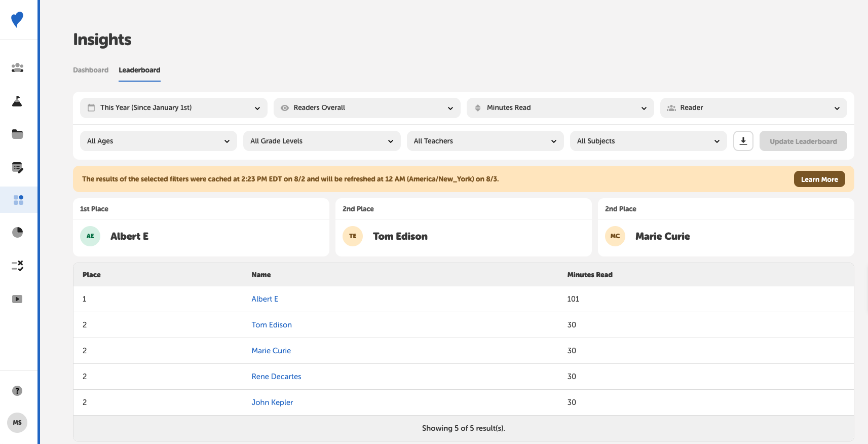Click the 101 minutes value for Albert E
This screenshot has height=444, width=868.
tap(573, 299)
